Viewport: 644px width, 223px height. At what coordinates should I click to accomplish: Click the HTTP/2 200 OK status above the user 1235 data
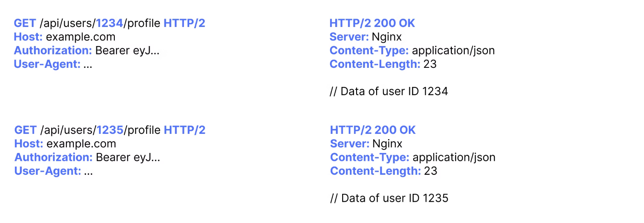tap(373, 130)
